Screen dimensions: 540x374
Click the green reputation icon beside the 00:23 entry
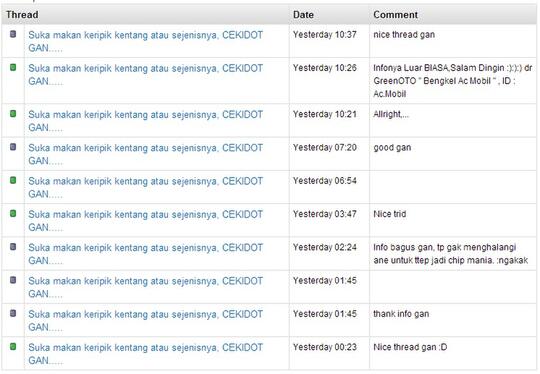[x=13, y=346]
